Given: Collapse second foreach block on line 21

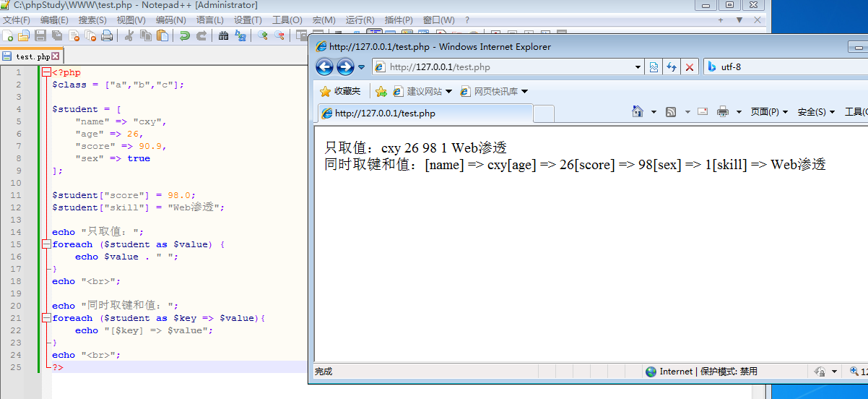Looking at the screenshot, I should pyautogui.click(x=46, y=318).
